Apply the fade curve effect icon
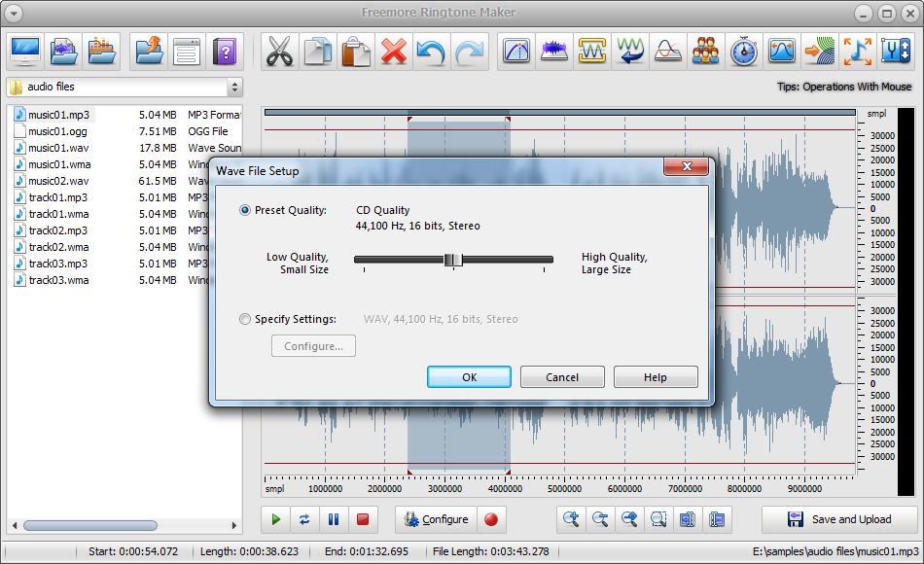The image size is (924, 564). (x=516, y=52)
